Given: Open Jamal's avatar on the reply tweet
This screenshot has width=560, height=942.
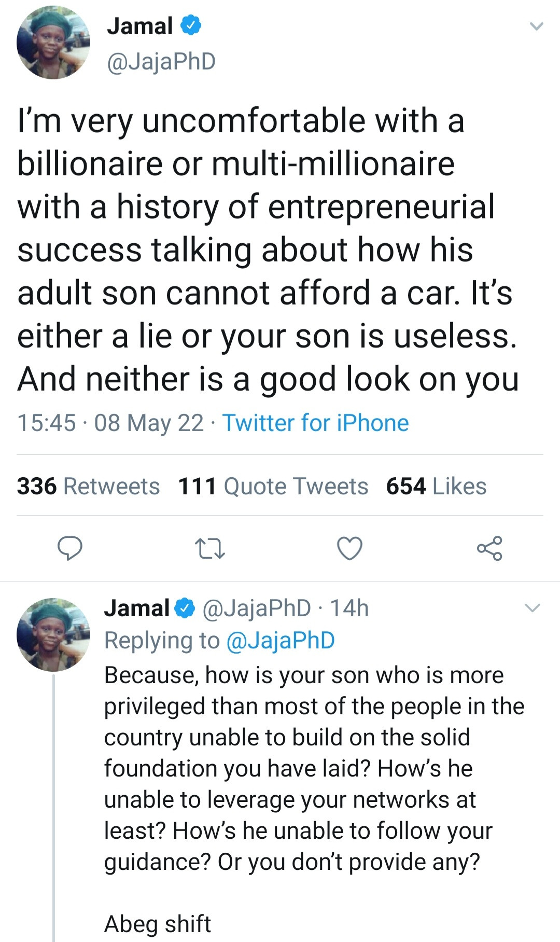Looking at the screenshot, I should (x=53, y=634).
